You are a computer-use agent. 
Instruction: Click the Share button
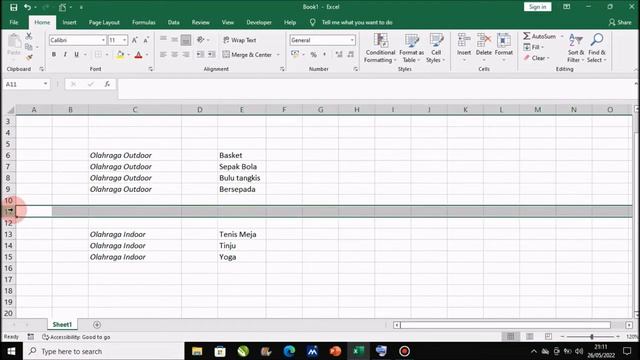(x=620, y=22)
